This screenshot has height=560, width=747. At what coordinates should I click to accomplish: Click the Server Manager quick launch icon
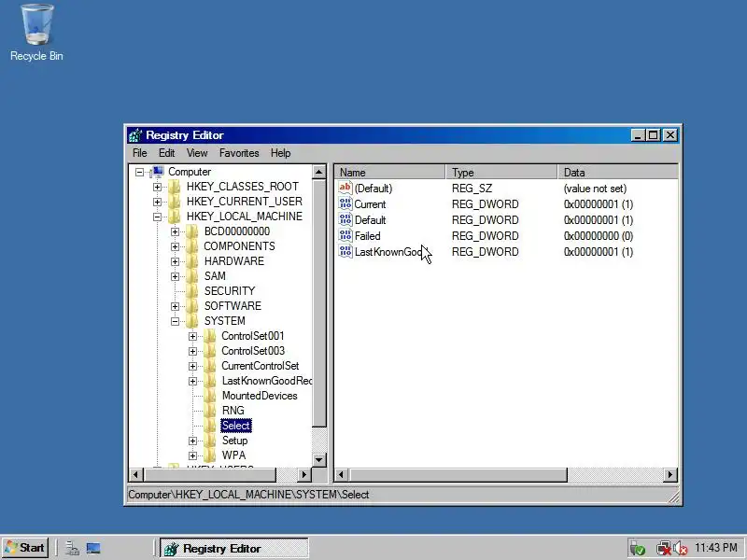[73, 548]
